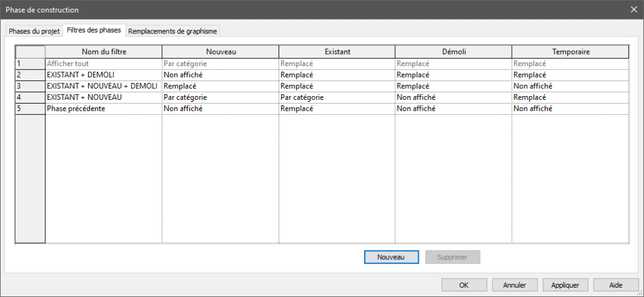Select row header number 2

pyautogui.click(x=30, y=75)
